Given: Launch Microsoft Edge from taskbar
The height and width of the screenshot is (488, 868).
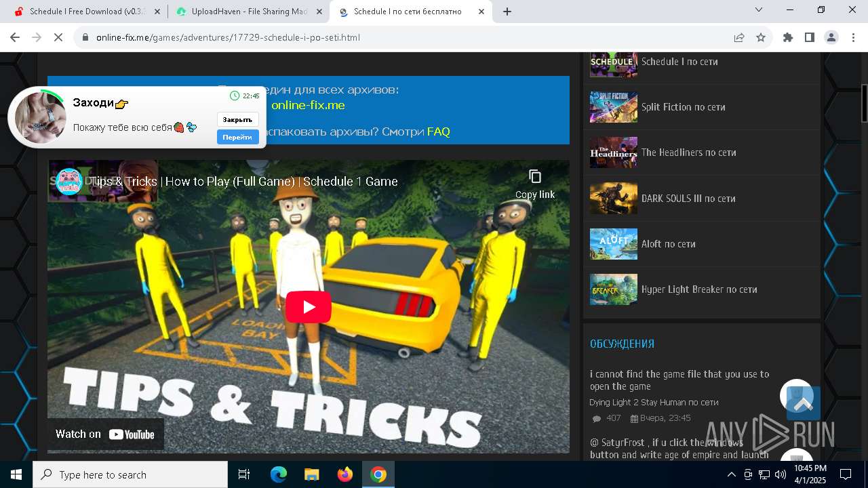Looking at the screenshot, I should 279,474.
